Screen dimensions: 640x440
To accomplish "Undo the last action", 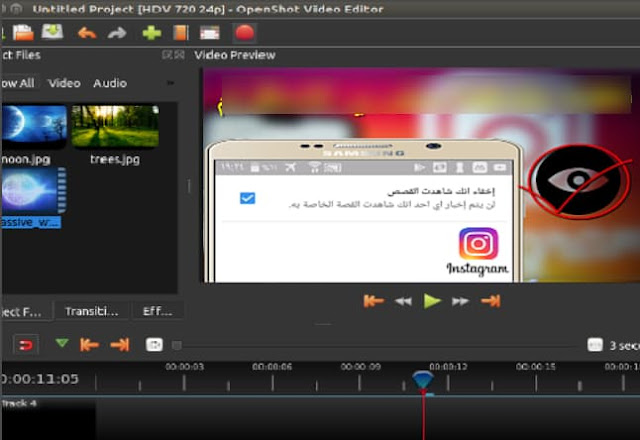I will [x=87, y=33].
